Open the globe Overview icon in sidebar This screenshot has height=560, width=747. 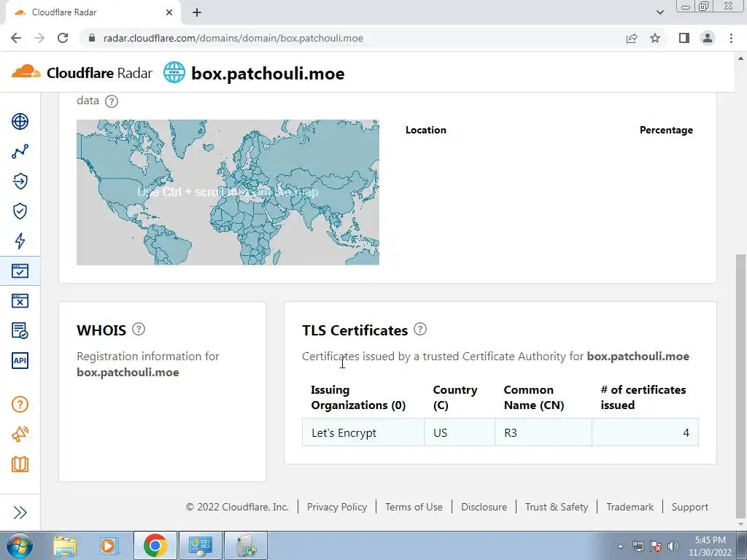click(x=20, y=122)
